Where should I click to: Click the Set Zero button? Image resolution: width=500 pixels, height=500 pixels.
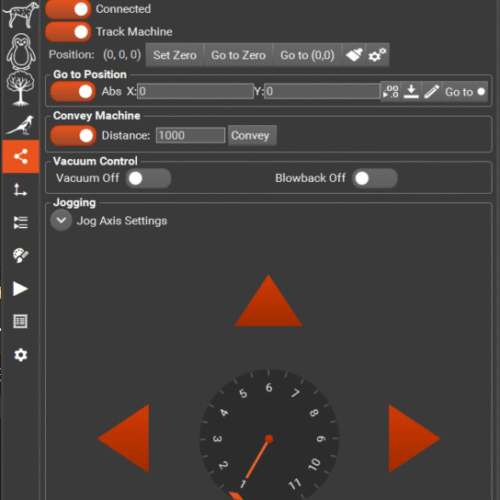[x=175, y=55]
